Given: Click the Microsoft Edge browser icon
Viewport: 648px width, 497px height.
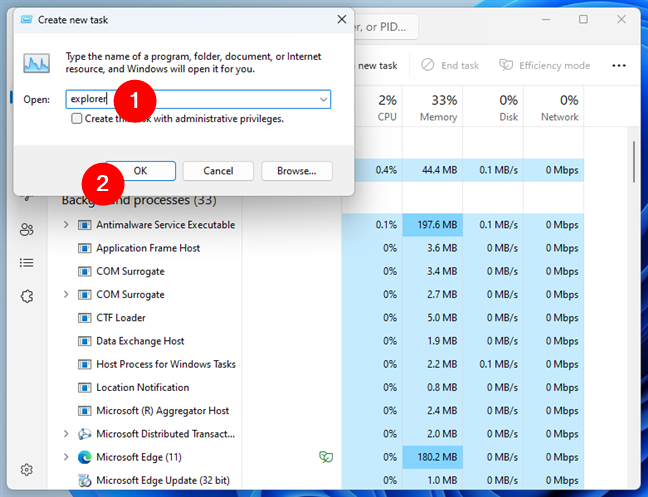Looking at the screenshot, I should [x=85, y=457].
